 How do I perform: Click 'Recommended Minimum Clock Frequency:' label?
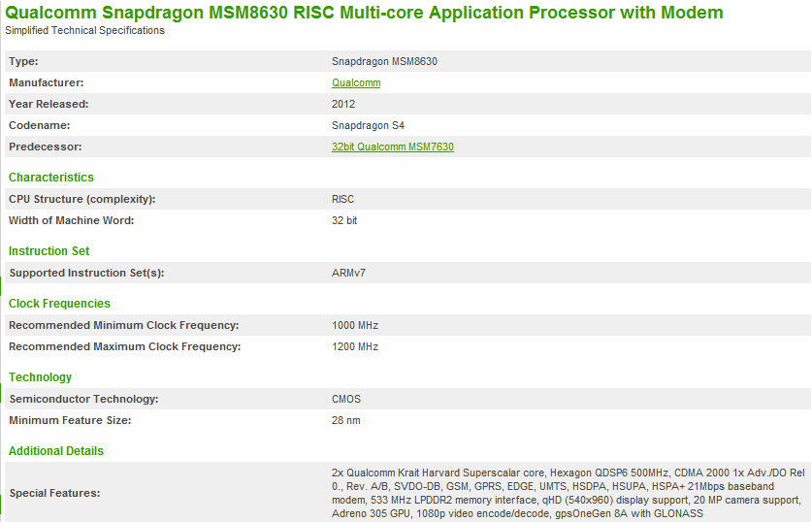[x=124, y=325]
